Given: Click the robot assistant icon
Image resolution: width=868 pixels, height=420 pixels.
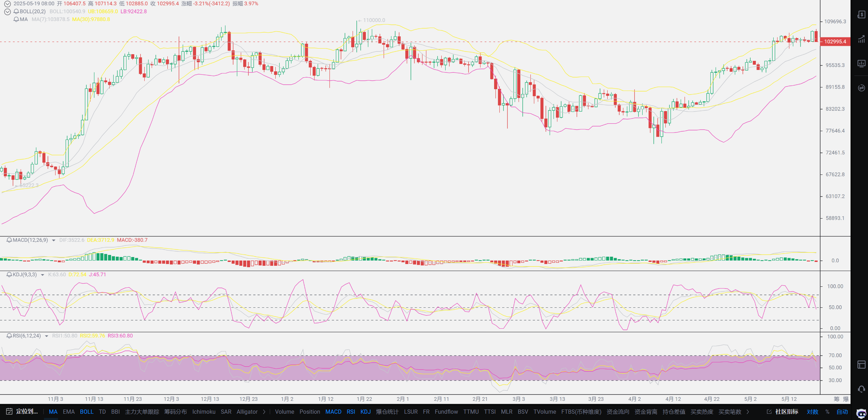Looking at the screenshot, I should (x=861, y=413).
